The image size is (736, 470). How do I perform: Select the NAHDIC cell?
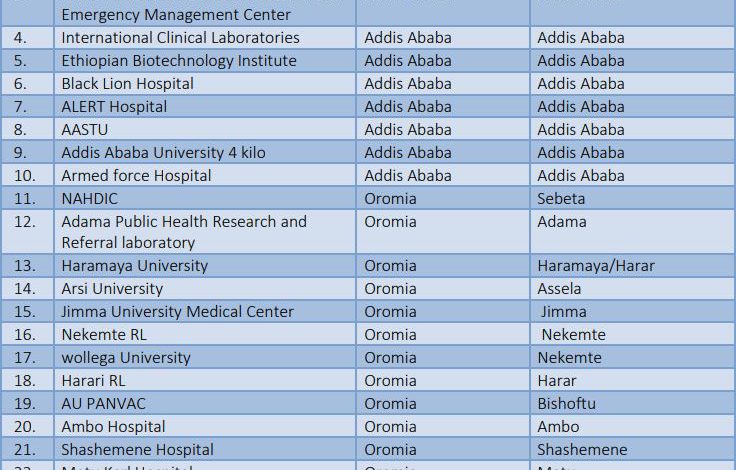205,199
